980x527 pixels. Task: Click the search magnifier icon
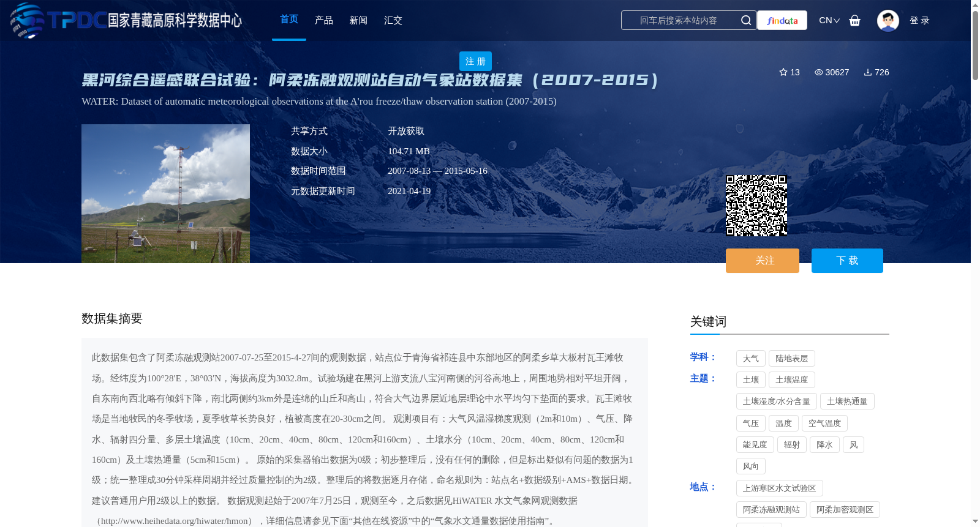(x=745, y=20)
